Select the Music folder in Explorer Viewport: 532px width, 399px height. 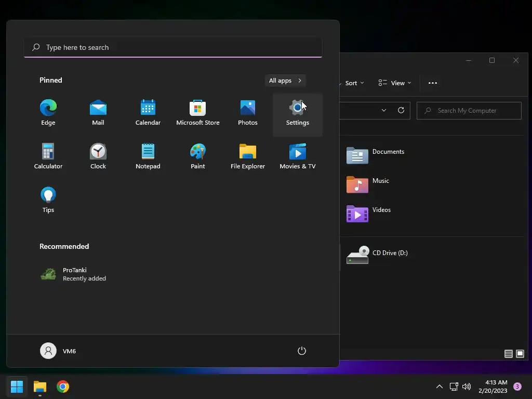point(368,184)
